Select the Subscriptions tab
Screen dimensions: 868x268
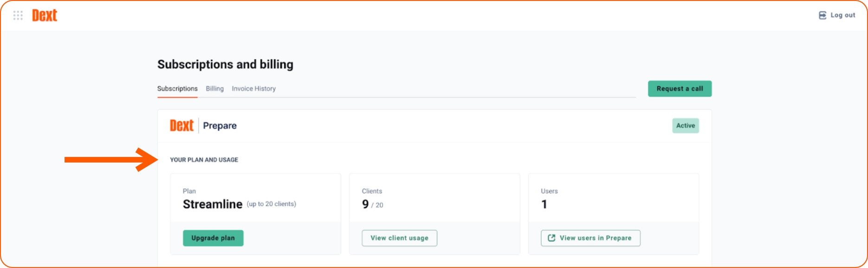(x=177, y=89)
